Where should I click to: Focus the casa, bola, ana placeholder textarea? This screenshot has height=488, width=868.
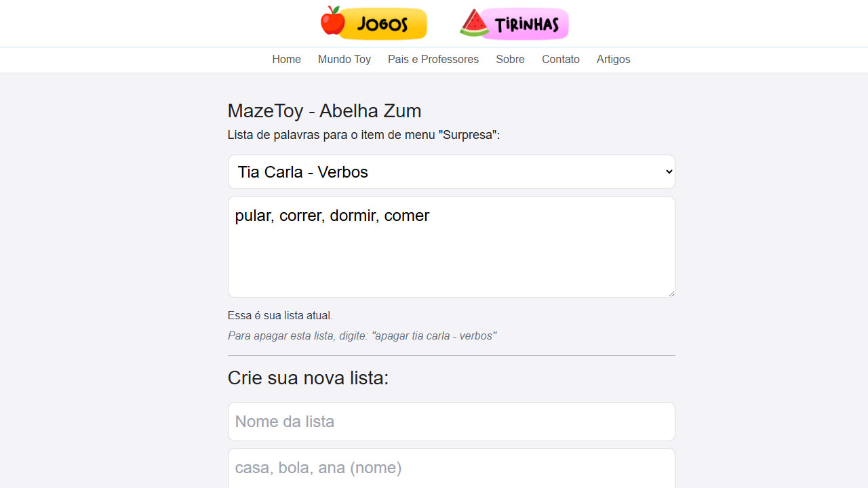pyautogui.click(x=452, y=468)
